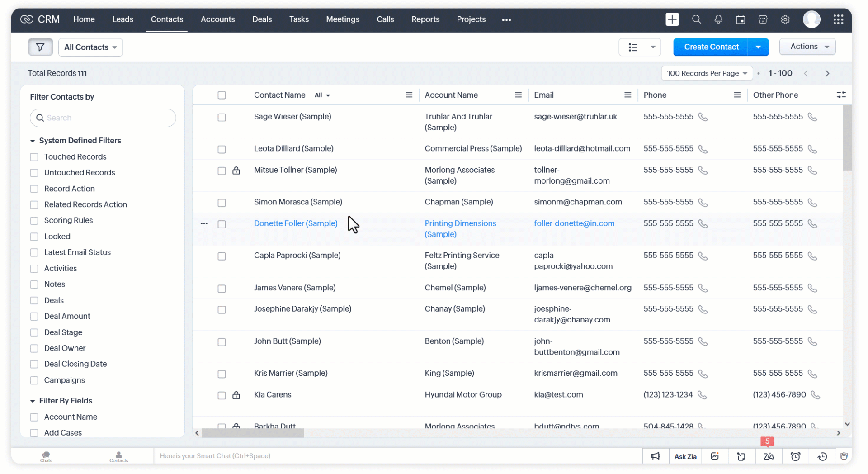This screenshot has width=868, height=474.
Task: Switch to the Deals tab
Action: [x=262, y=19]
